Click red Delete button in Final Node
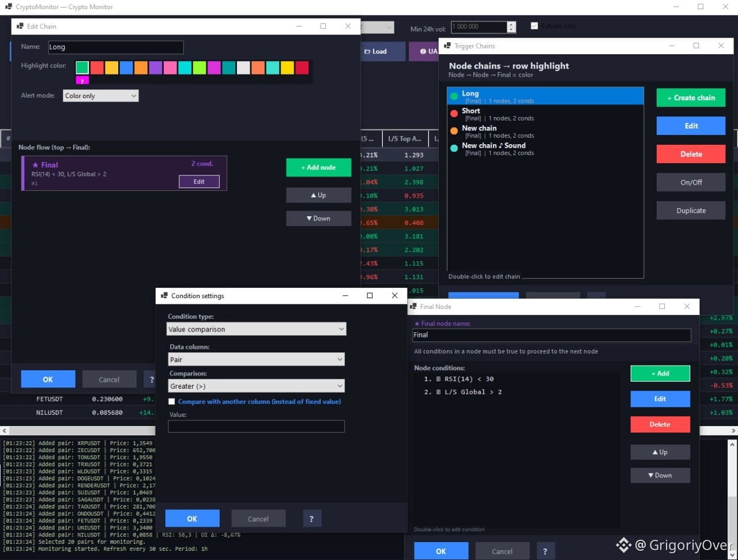Image resolution: width=738 pixels, height=560 pixels. tap(660, 424)
